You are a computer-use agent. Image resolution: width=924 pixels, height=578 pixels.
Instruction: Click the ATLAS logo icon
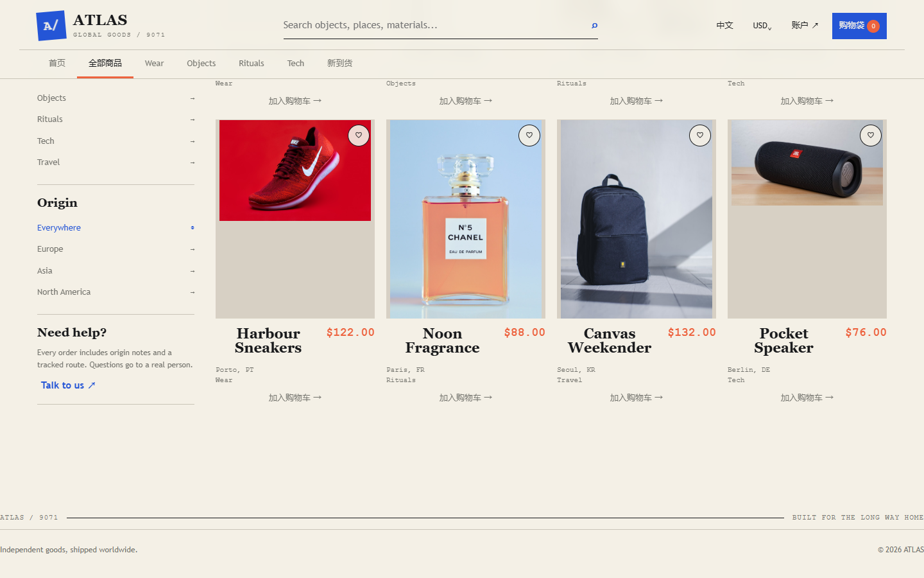51,26
